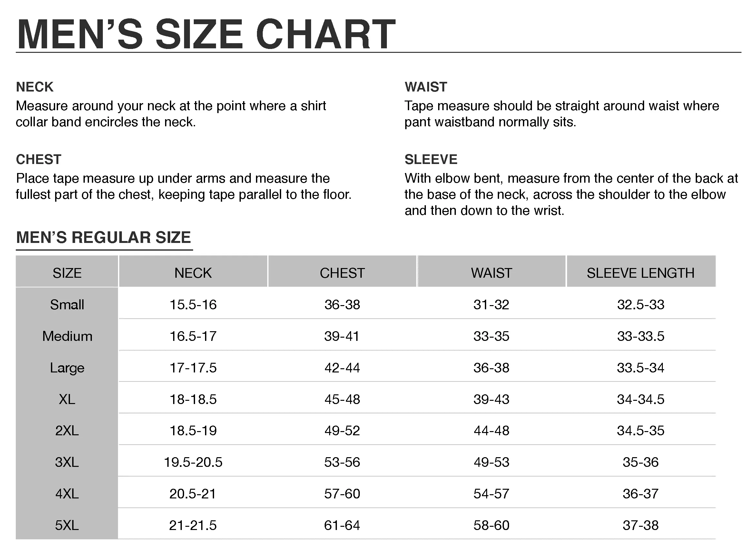
Task: Select the CHEST column header
Action: (x=342, y=273)
